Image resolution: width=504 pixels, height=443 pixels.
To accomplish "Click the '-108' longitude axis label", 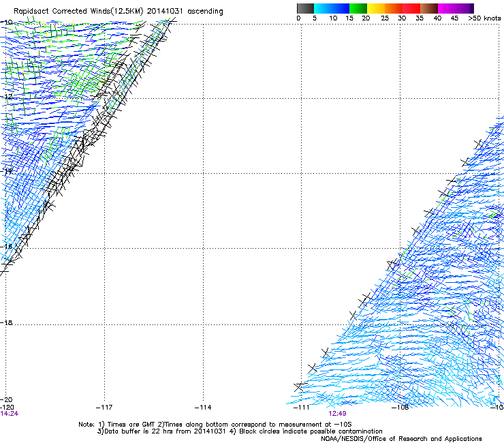I will tap(400, 408).
